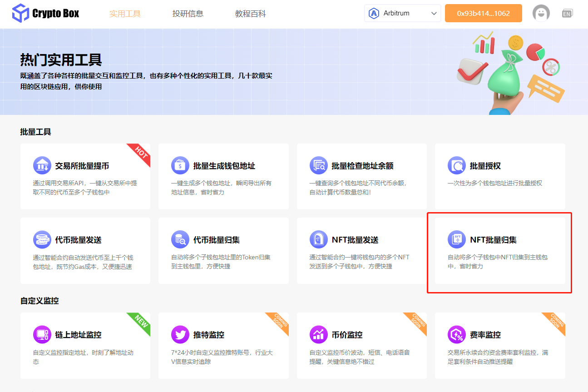Switch to the 教程百科 tab

[x=251, y=14]
